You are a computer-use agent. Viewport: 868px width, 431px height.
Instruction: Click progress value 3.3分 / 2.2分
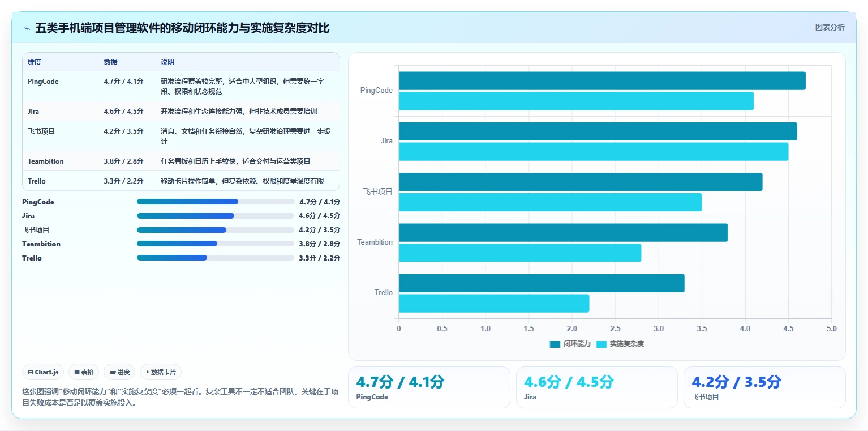[x=320, y=258]
